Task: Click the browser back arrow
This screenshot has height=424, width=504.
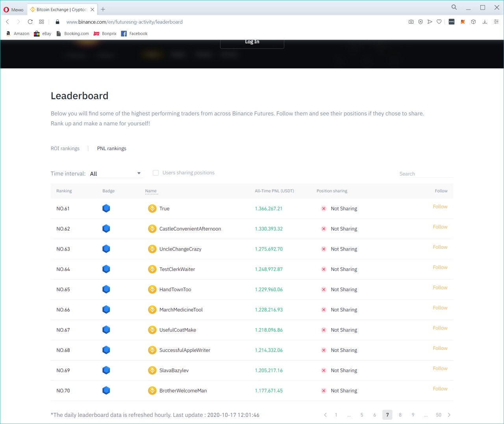Action: tap(7, 22)
